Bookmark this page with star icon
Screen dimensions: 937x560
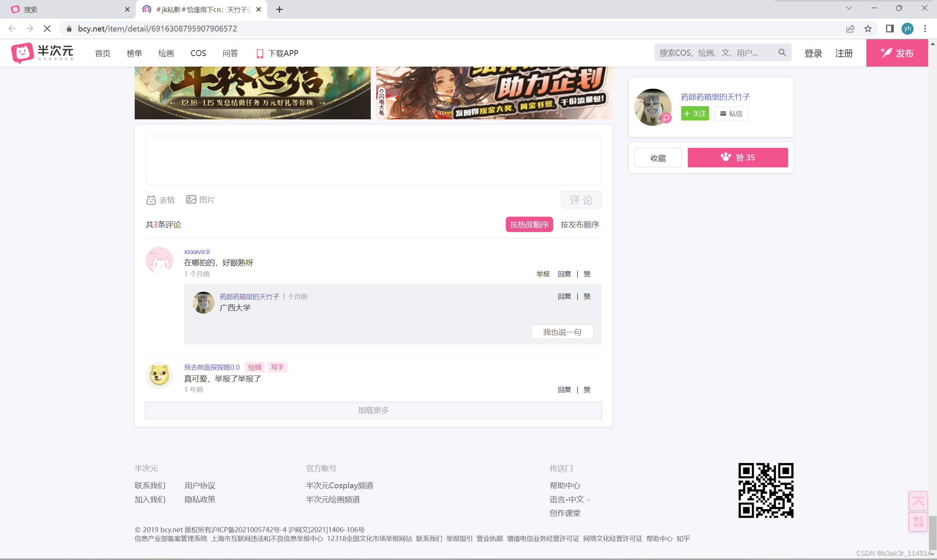tap(868, 29)
